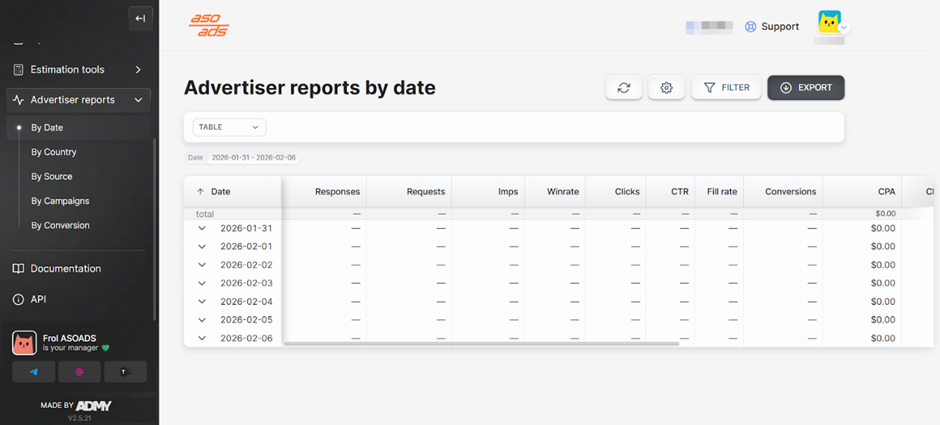Expand the 2026-02-03 row chevron
Image resolution: width=940 pixels, height=425 pixels.
pyautogui.click(x=202, y=284)
